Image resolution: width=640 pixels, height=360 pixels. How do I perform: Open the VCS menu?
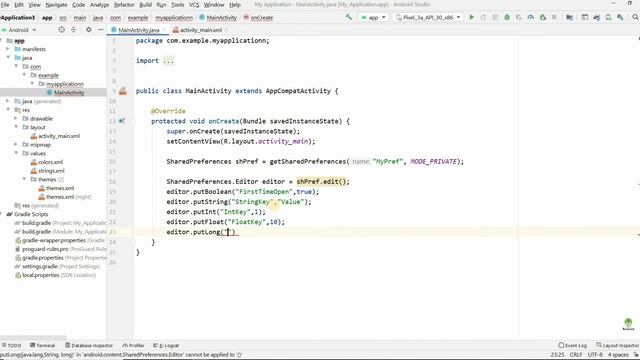(194, 5)
